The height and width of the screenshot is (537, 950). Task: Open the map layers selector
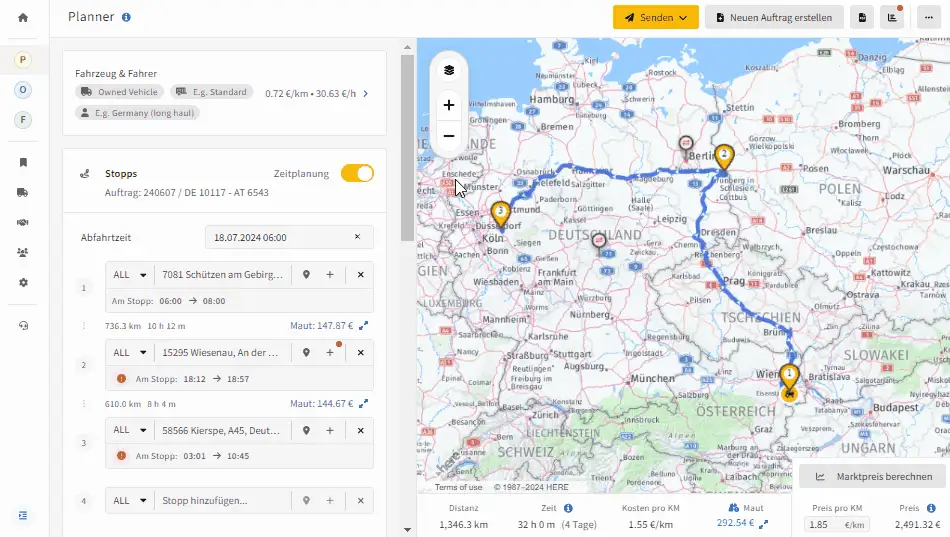coord(449,70)
